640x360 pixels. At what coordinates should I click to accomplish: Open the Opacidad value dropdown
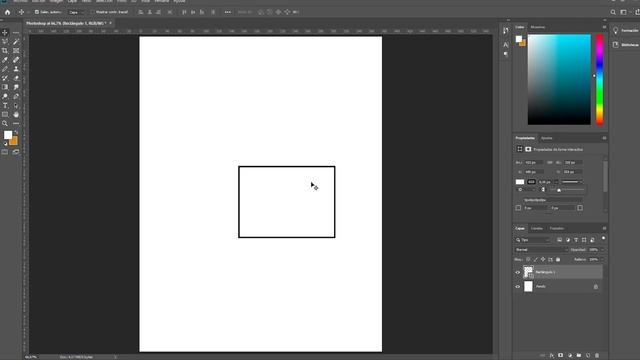602,250
